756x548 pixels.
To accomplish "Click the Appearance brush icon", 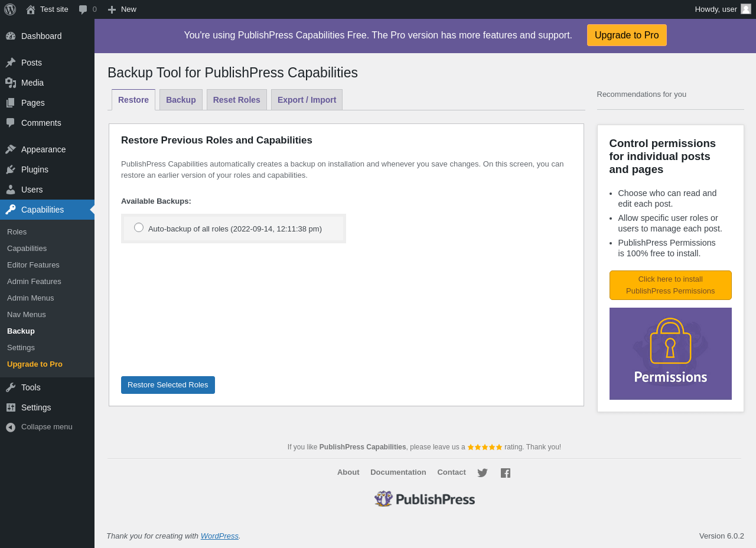I will pyautogui.click(x=11, y=149).
